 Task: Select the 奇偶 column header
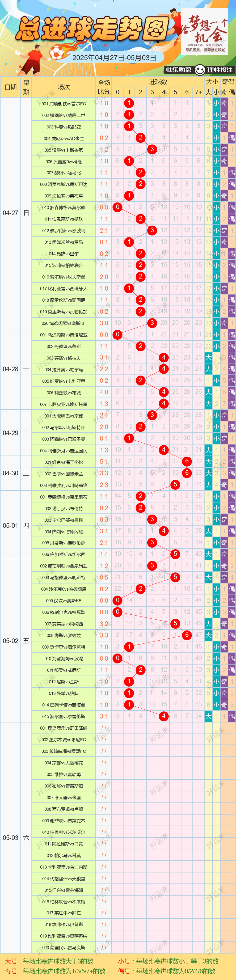(228, 82)
